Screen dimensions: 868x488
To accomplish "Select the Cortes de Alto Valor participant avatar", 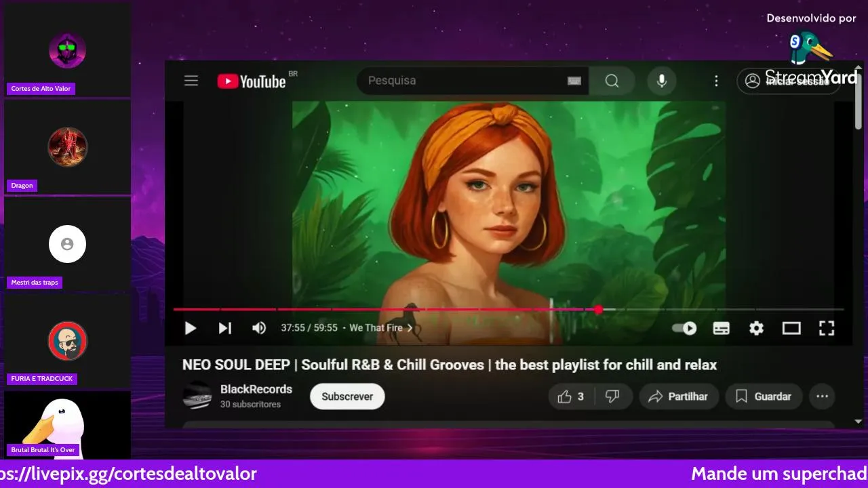I will pos(67,49).
